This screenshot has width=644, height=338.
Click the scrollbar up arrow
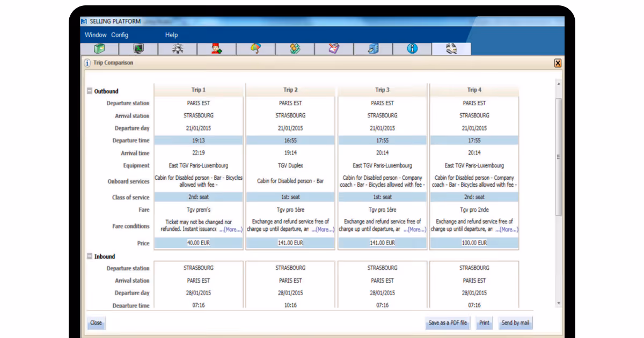[559, 84]
